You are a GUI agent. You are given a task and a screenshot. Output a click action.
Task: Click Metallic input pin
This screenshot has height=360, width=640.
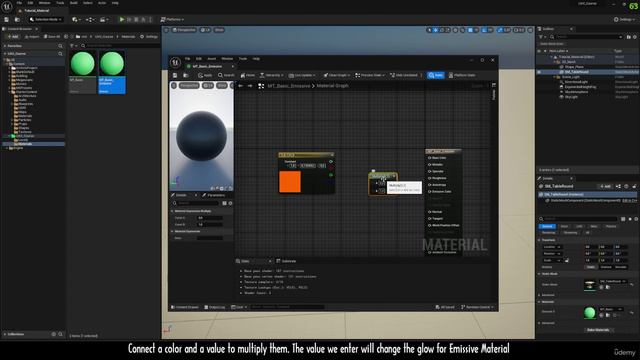point(430,164)
